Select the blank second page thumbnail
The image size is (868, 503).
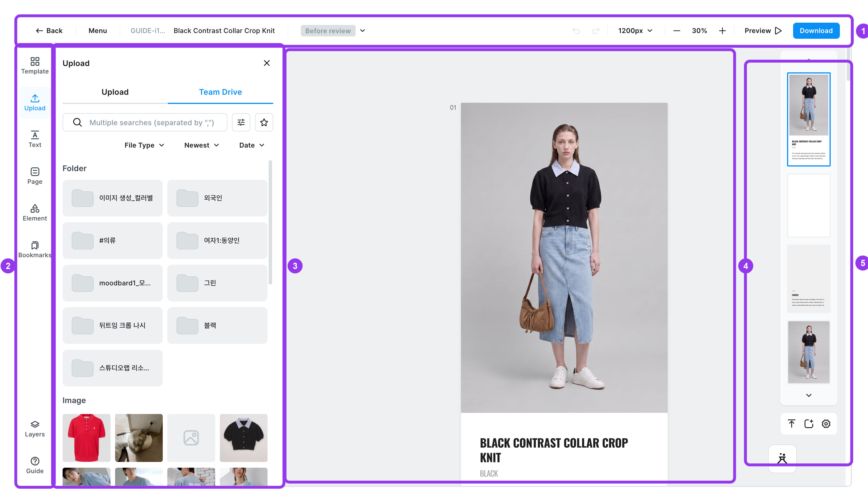pyautogui.click(x=809, y=205)
